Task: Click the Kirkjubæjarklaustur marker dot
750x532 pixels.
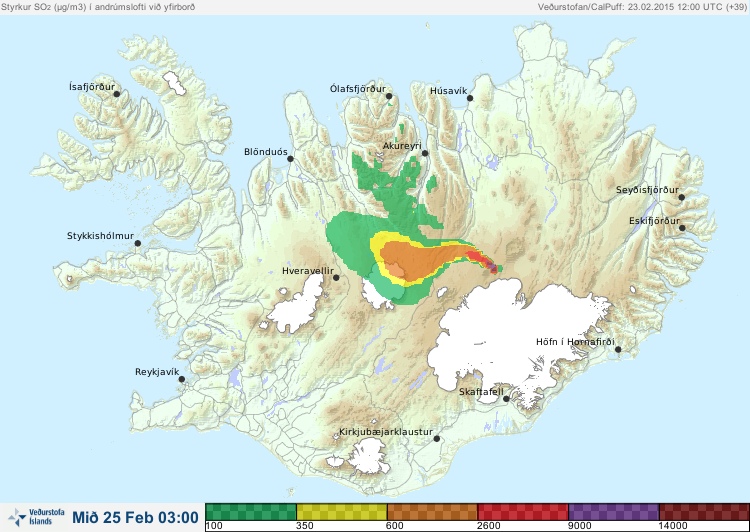Action: coord(436,438)
